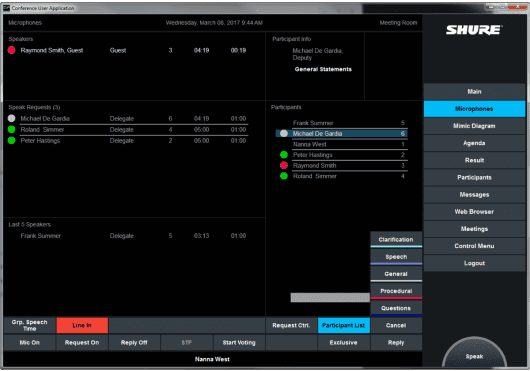The height and width of the screenshot is (371, 530).
Task: Open the Mimic Diagram view
Action: [474, 126]
